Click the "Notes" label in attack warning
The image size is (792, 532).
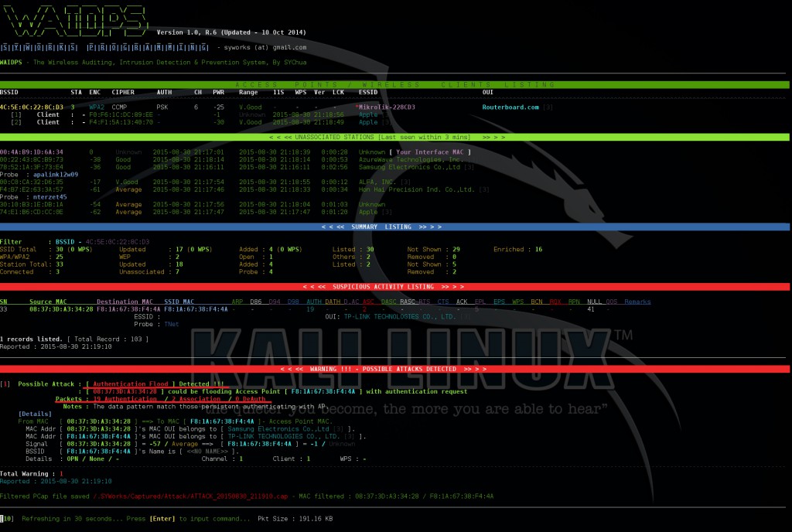pyautogui.click(x=72, y=406)
